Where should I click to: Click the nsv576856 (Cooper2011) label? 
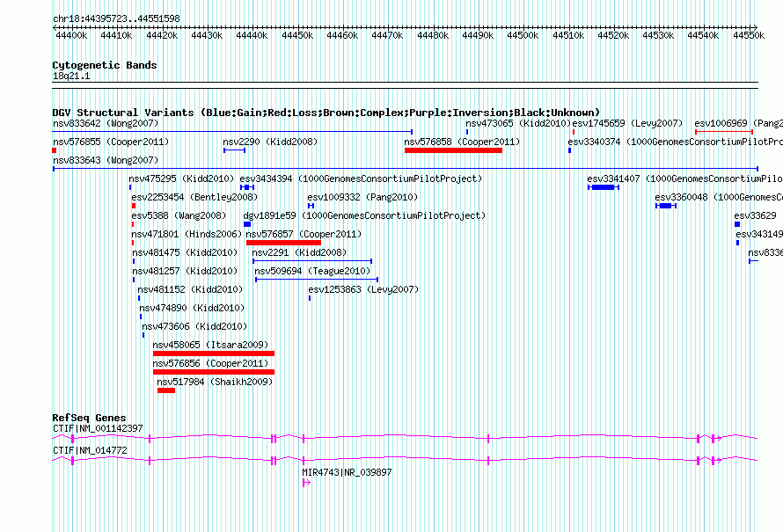210,363
